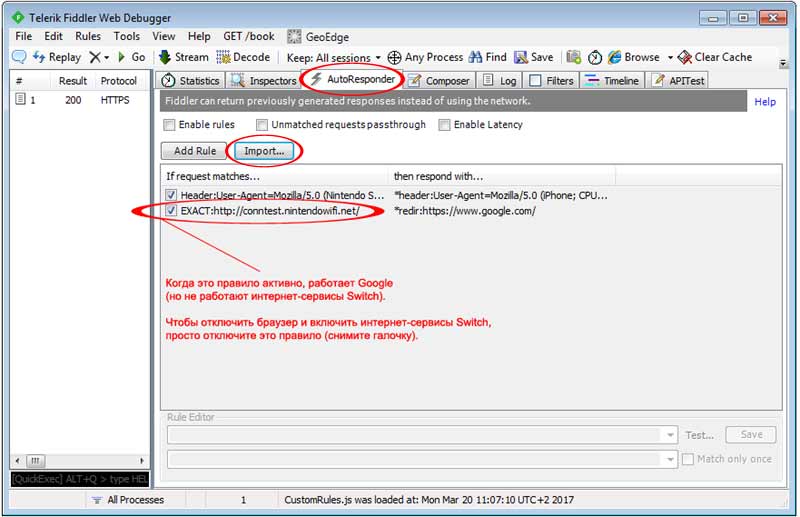Viewport: 800px width, 517px height.
Task: Open the APITest tab
Action: [678, 81]
